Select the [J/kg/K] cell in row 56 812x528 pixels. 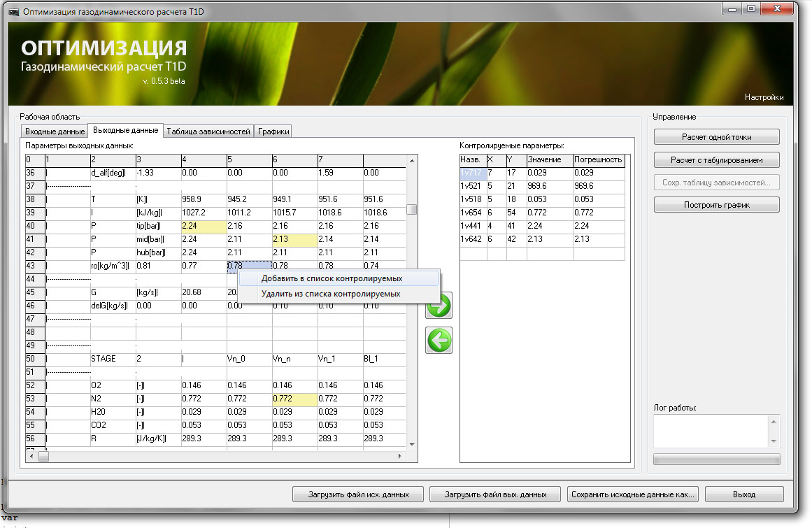tap(158, 438)
